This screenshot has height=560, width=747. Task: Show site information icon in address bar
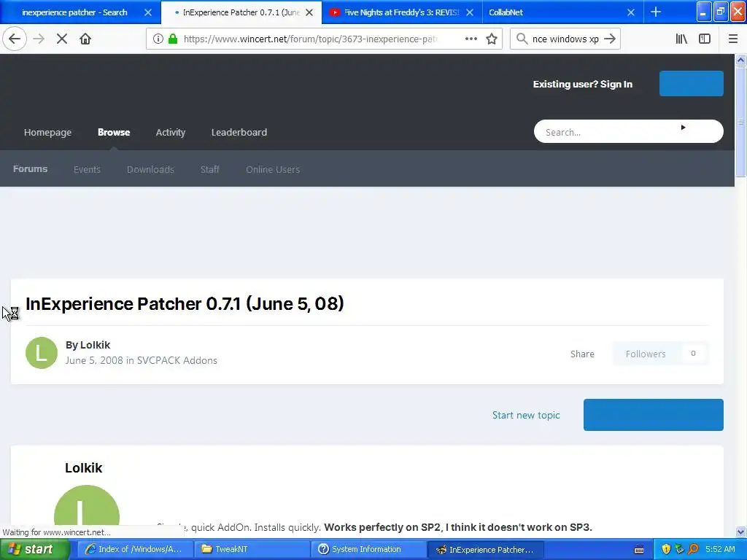tap(158, 39)
